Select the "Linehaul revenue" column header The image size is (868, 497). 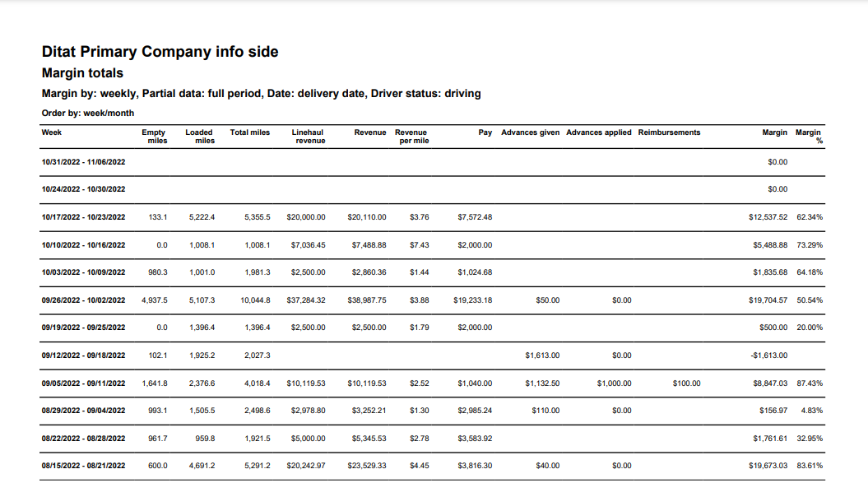coord(309,137)
